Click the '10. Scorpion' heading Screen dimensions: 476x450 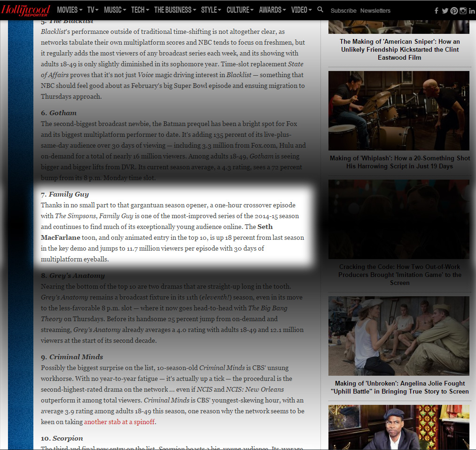pyautogui.click(x=62, y=438)
